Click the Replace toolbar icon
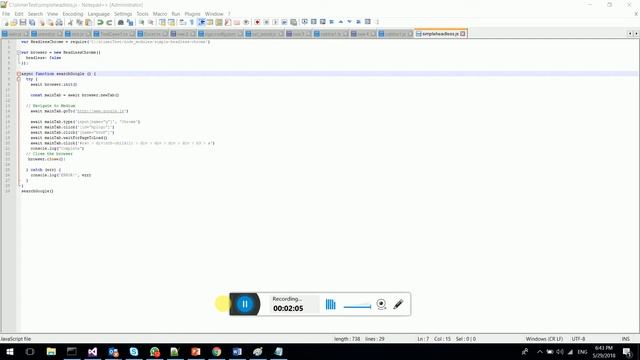Image resolution: width=640 pixels, height=360 pixels. pos(130,22)
